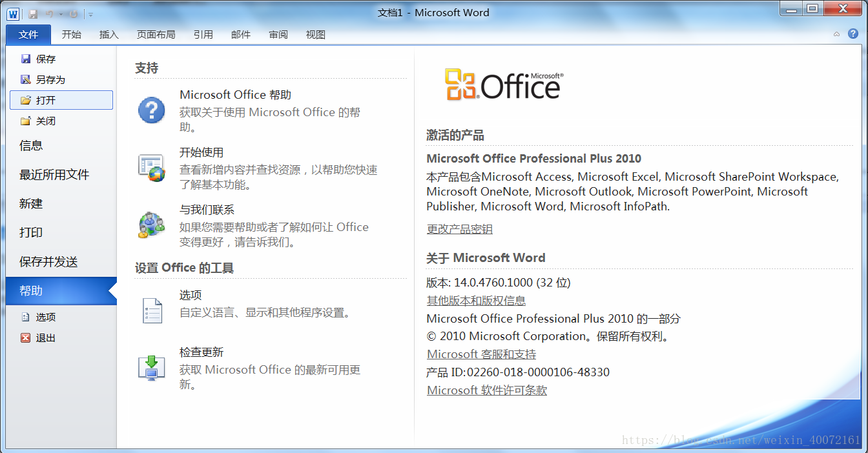Open Customize Quick Access Toolbar dropdown
Image resolution: width=868 pixels, height=453 pixels.
pos(90,14)
